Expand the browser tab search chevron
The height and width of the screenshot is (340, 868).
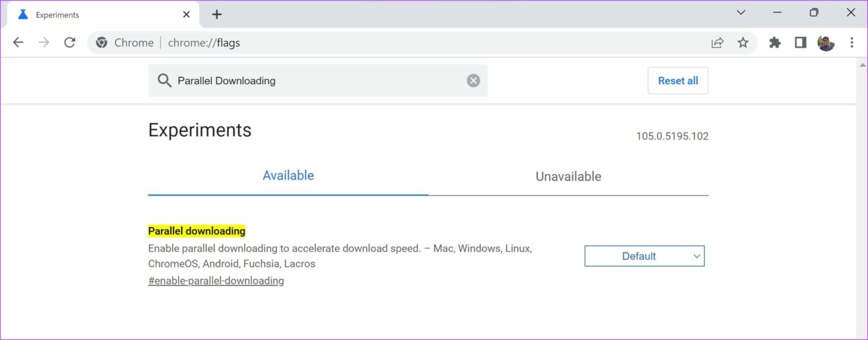(x=740, y=12)
